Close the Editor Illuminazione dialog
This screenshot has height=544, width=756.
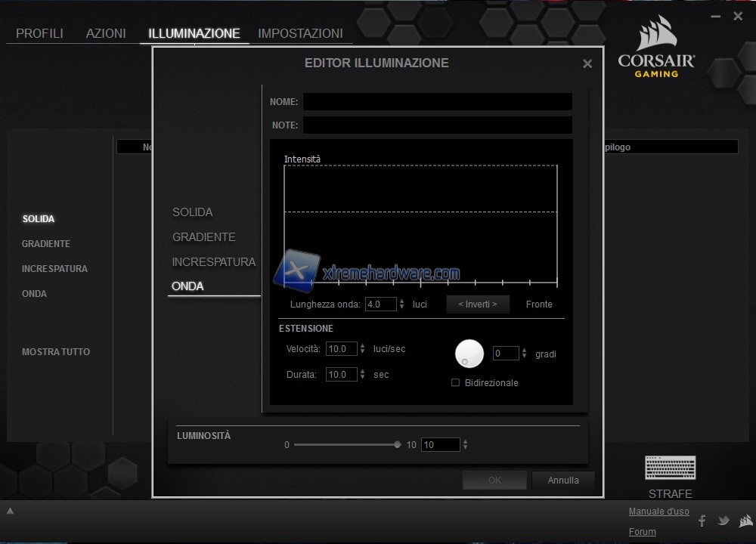click(x=587, y=64)
